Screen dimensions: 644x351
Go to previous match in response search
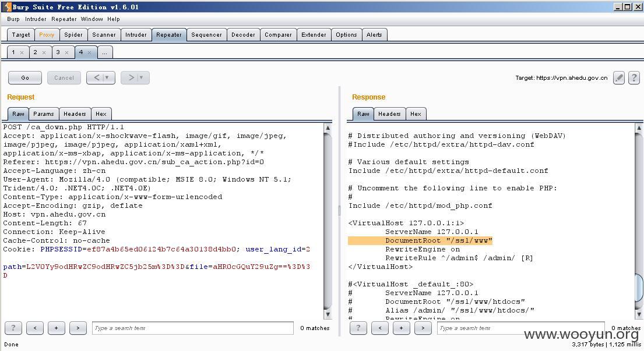[x=380, y=328]
